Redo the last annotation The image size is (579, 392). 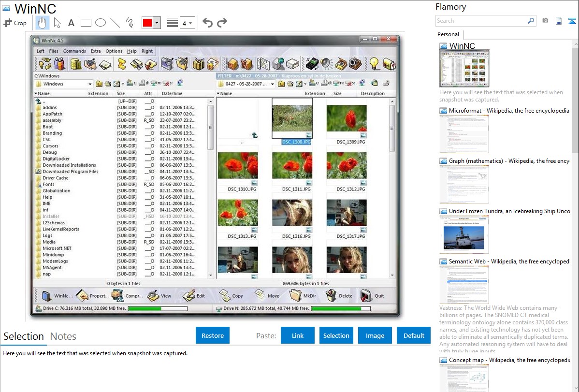(222, 23)
